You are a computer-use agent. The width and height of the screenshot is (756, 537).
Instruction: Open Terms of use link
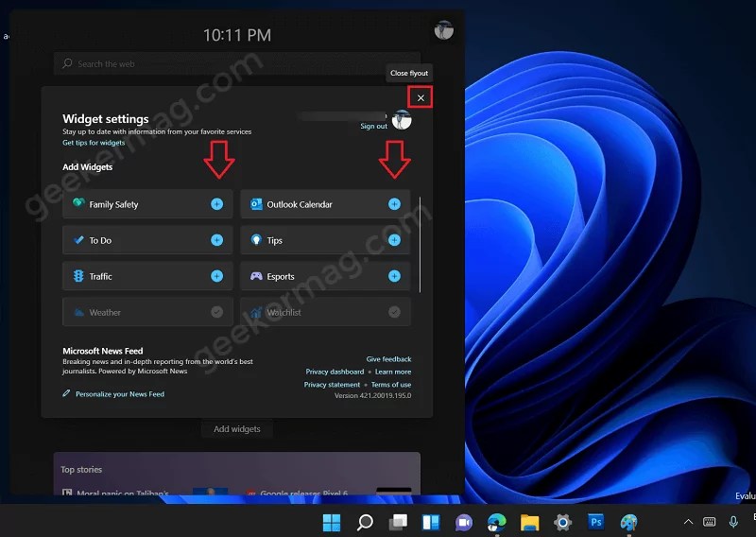point(391,385)
